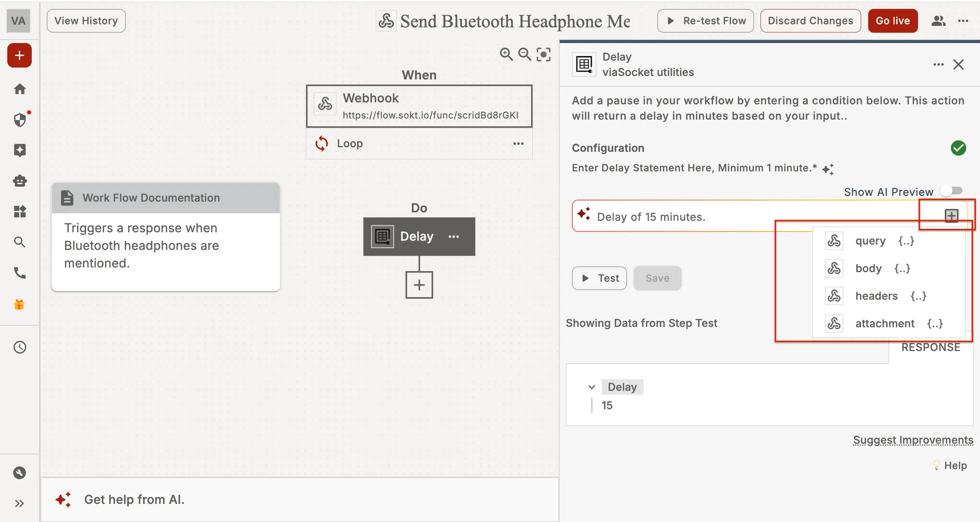Image resolution: width=980 pixels, height=522 pixels.
Task: Click the Save button
Action: pos(657,278)
